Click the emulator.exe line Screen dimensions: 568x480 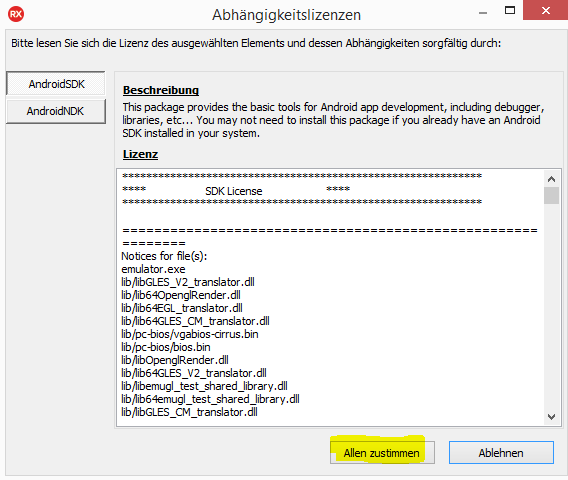tap(153, 269)
